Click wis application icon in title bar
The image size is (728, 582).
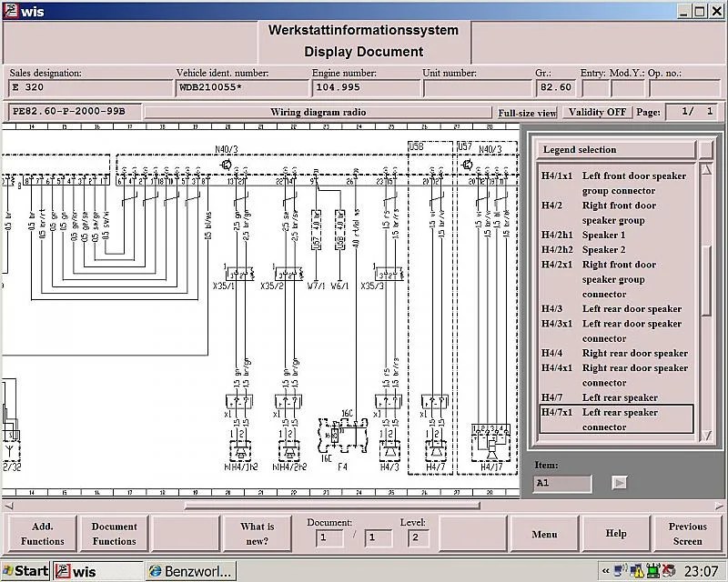(x=10, y=11)
